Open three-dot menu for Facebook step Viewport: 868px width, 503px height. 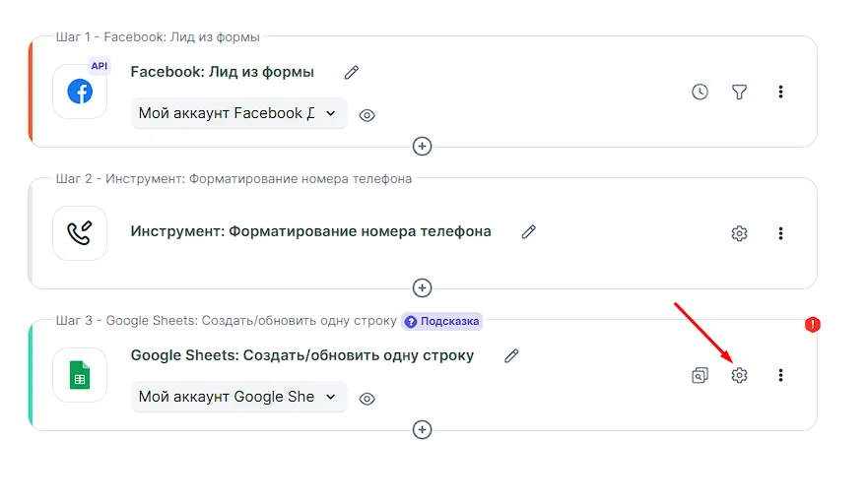click(x=780, y=92)
